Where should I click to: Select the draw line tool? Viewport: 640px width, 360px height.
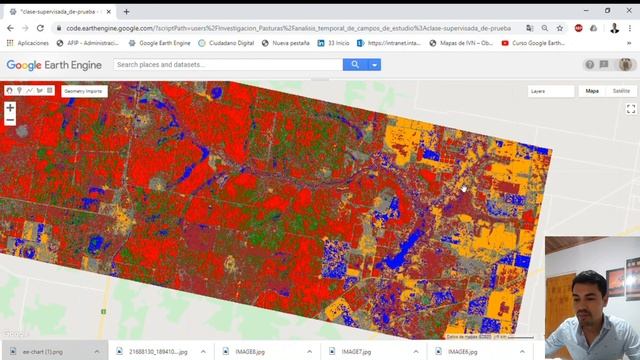coord(29,90)
